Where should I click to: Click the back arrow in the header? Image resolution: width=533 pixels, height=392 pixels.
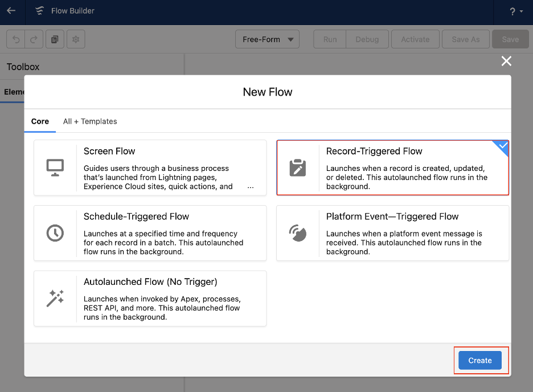tap(11, 11)
